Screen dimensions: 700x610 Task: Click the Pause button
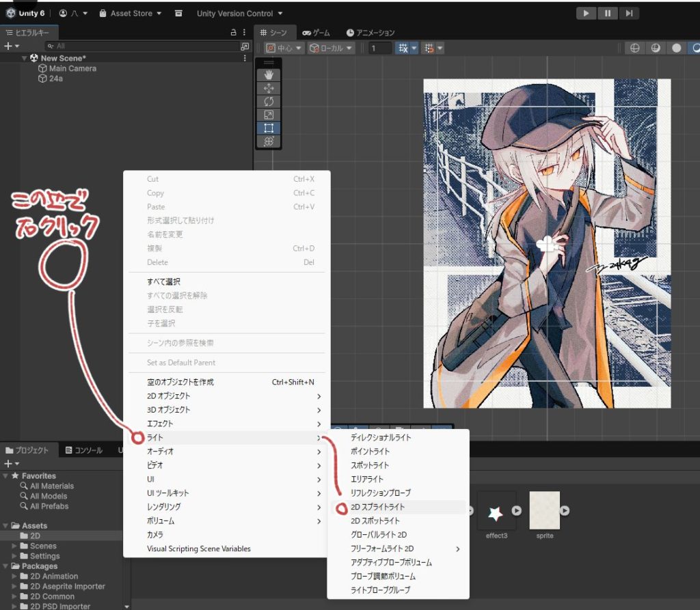tap(608, 13)
